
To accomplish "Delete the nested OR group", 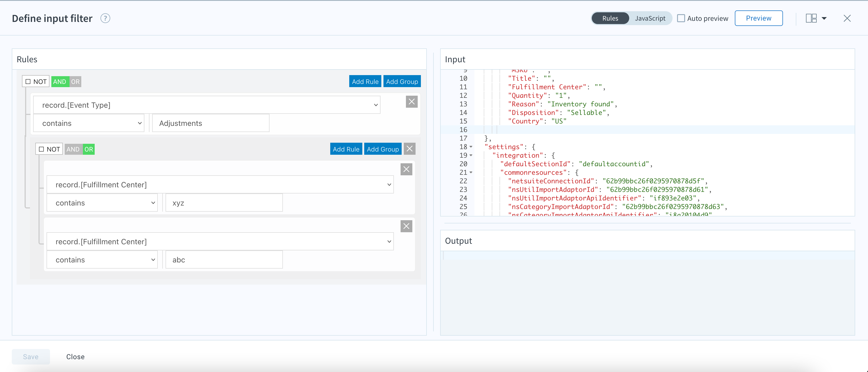I will point(409,149).
